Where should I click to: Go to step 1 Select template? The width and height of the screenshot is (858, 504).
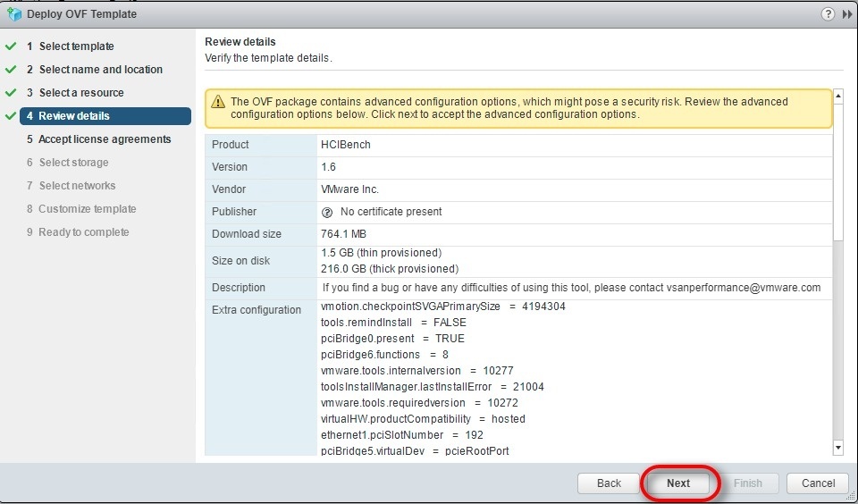tap(76, 46)
